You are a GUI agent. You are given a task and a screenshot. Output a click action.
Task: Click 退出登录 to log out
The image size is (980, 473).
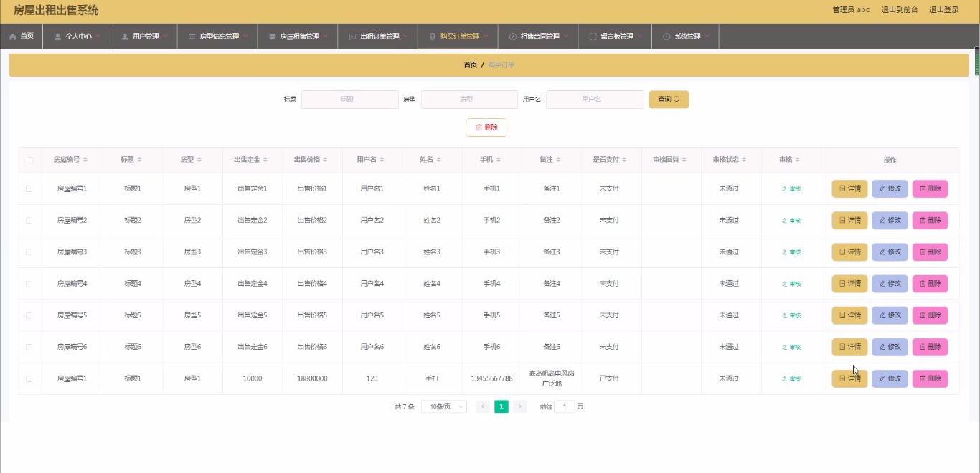coord(943,10)
